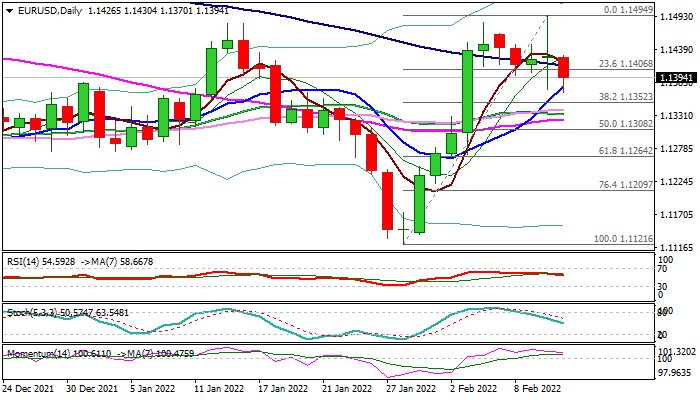Select the 1.11705 price axis label
The height and width of the screenshot is (400, 700).
[676, 214]
